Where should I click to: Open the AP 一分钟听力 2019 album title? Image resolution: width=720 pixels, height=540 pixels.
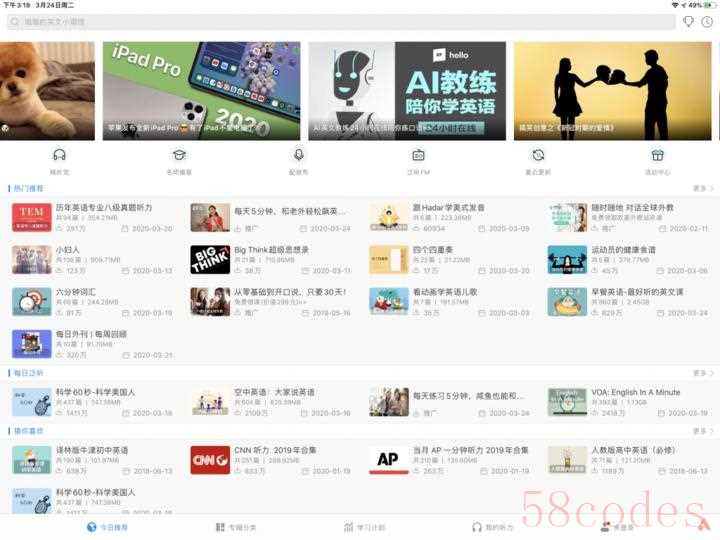470,450
